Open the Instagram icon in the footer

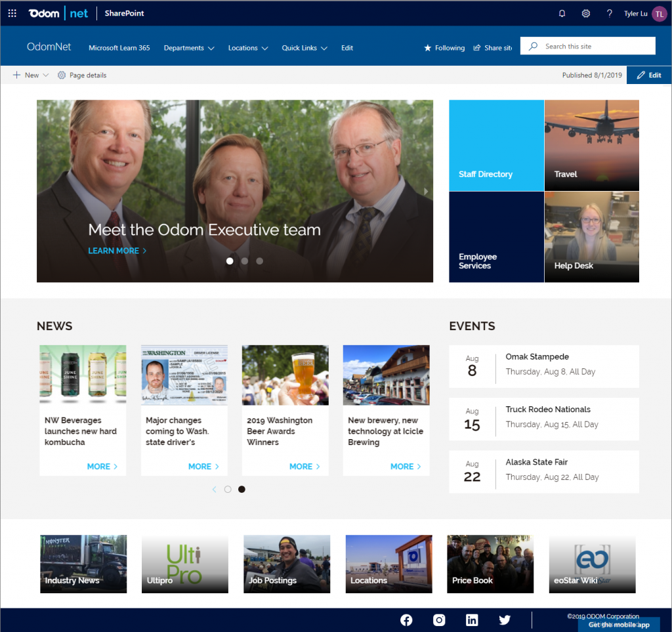coord(439,620)
